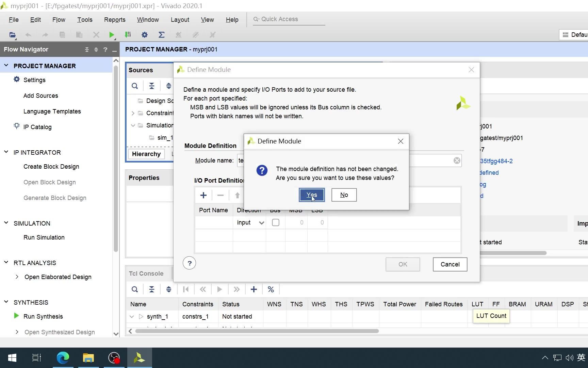Collapse the PROJECT MANAGER section
This screenshot has height=368, width=588.
(x=6, y=65)
